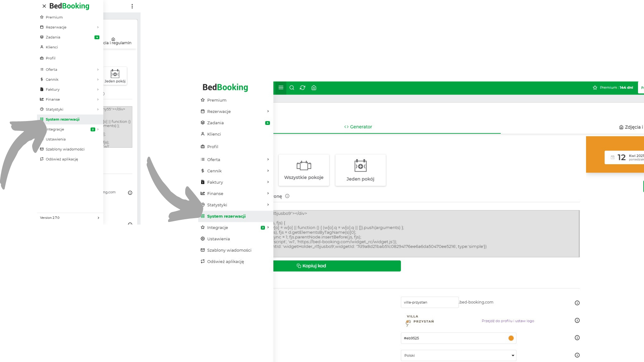
Task: Click the Zadania green count badge in the large sidebar
Action: (x=268, y=123)
